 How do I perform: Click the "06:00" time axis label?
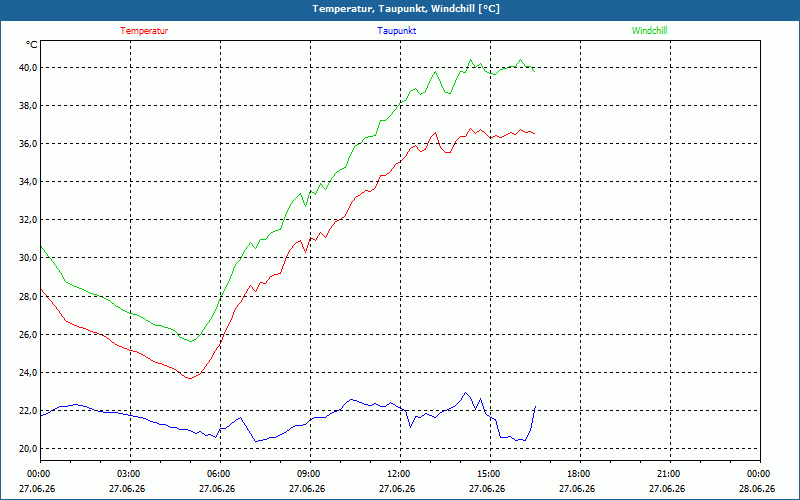220,474
